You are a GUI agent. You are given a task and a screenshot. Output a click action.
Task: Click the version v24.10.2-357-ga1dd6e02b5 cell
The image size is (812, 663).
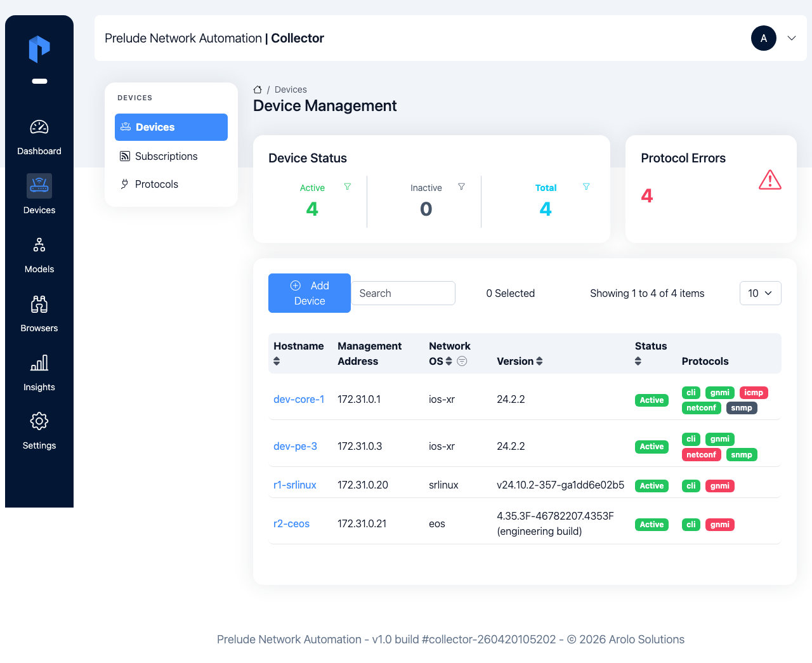click(560, 485)
